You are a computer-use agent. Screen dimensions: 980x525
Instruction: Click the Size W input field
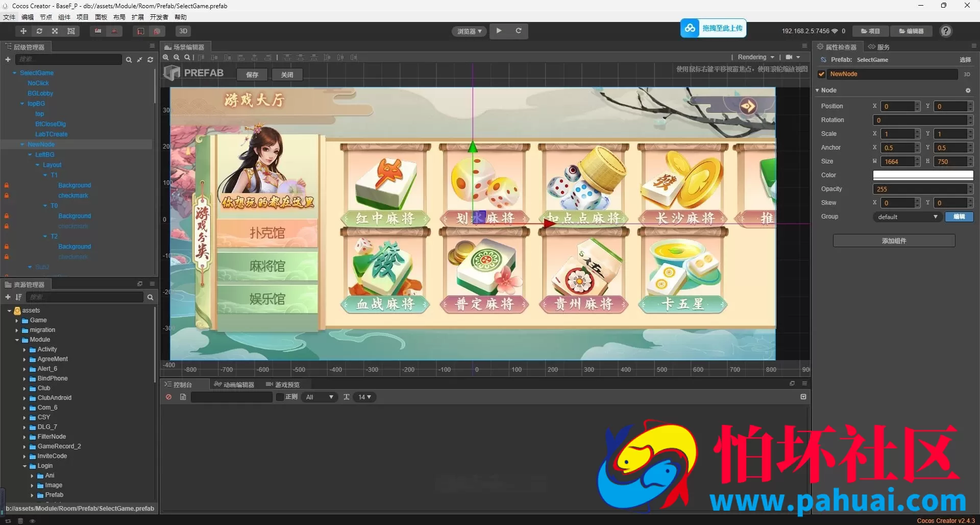897,161
